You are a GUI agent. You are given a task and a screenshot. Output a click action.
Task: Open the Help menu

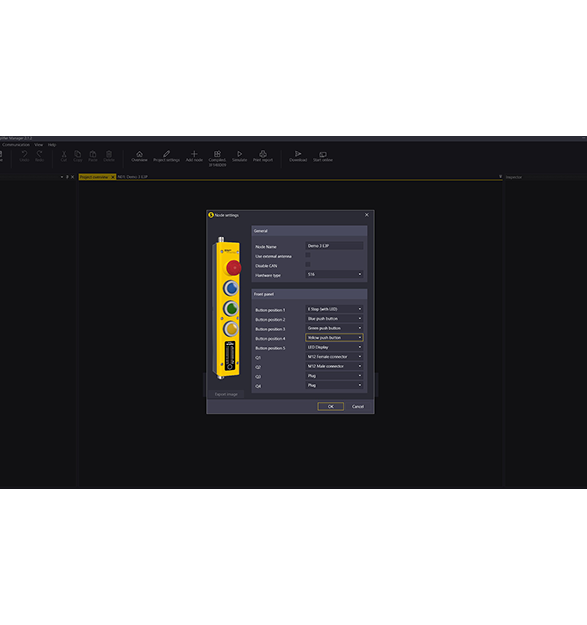(x=52, y=145)
